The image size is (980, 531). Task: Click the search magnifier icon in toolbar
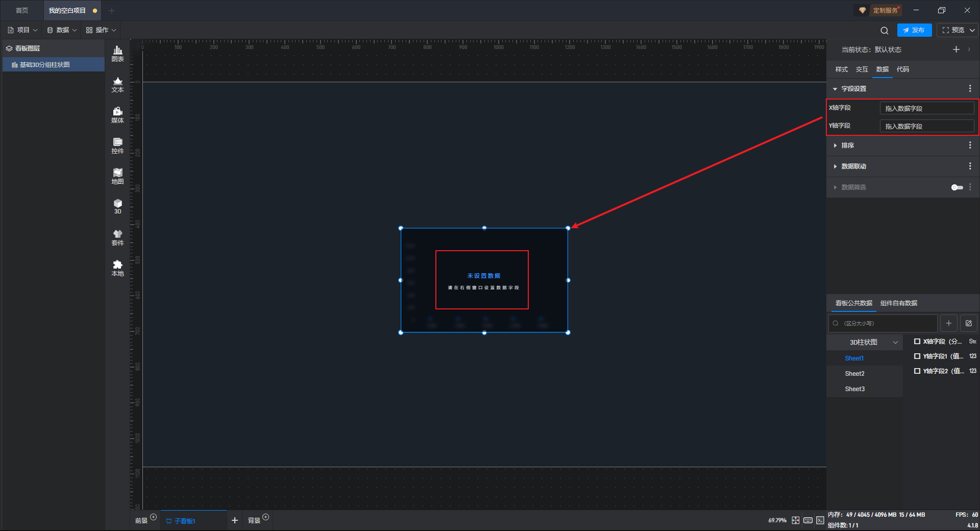click(x=885, y=31)
